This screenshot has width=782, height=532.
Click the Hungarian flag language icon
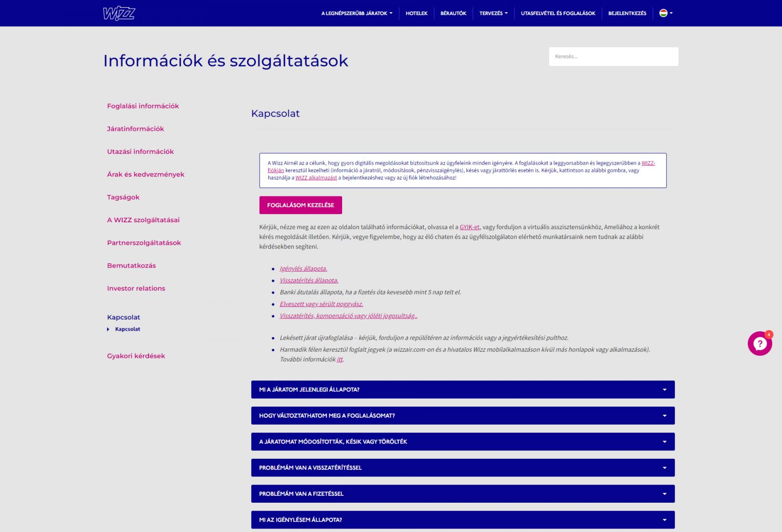click(663, 13)
